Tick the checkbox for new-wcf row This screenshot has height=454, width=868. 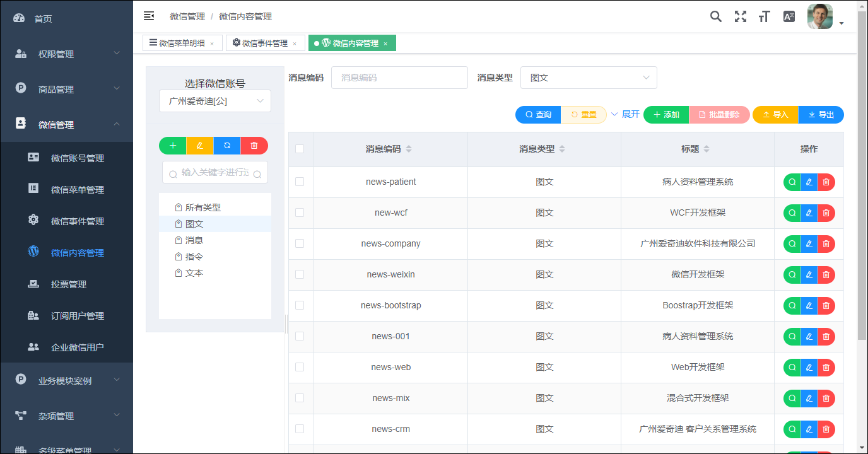click(300, 212)
